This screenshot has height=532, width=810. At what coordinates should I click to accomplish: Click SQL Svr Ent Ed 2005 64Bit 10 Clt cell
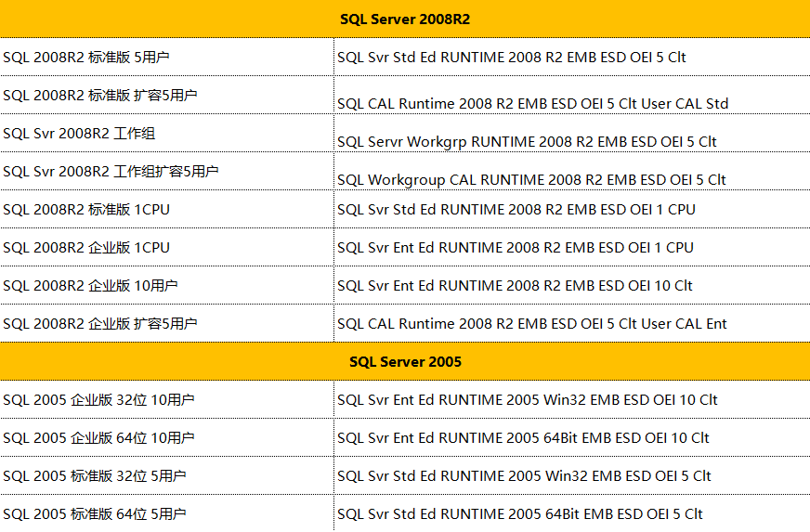coord(572,437)
